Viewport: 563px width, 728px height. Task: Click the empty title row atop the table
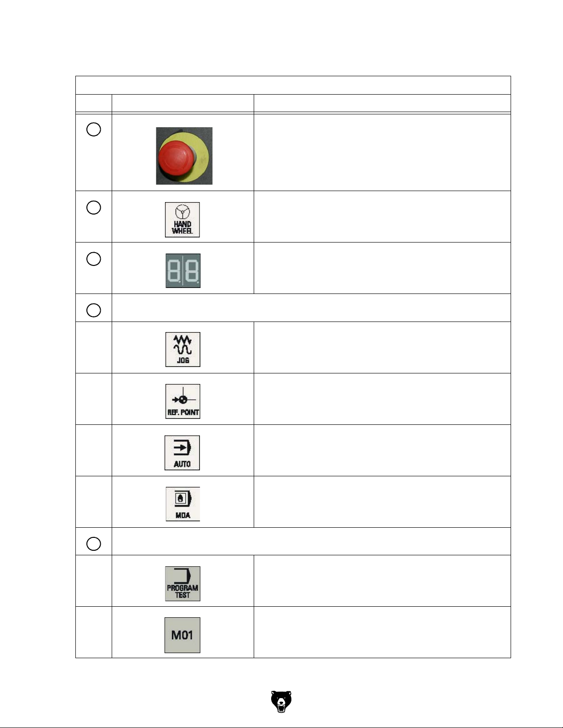tap(293, 85)
